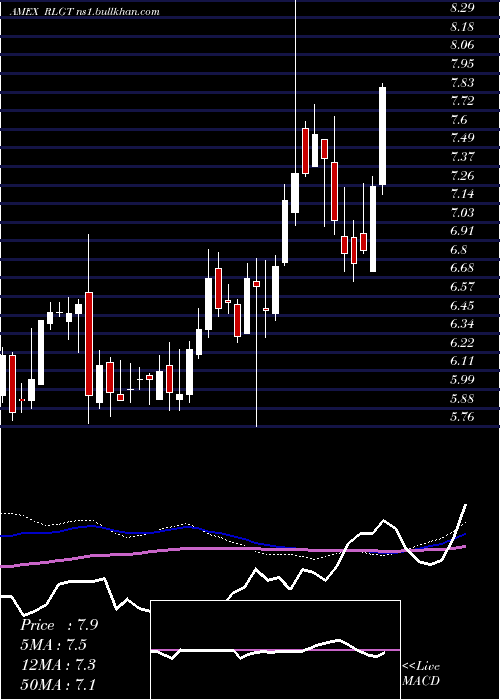Click the 8.29 price axis label
500x700 pixels.
pyautogui.click(x=462, y=8)
